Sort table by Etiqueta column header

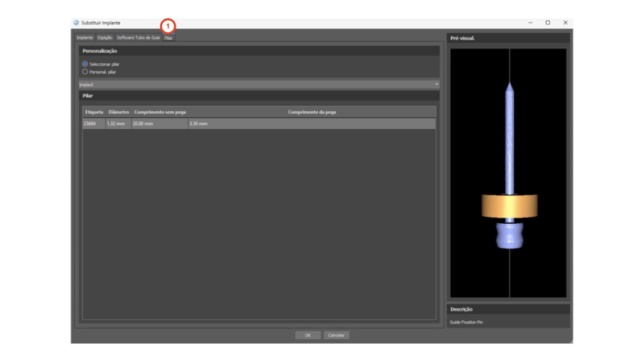[x=94, y=112]
